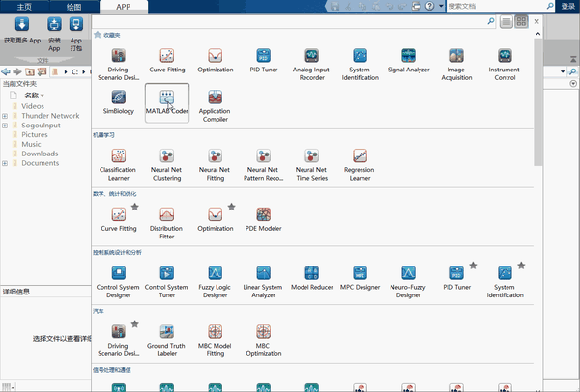This screenshot has width=580, height=392.
Task: Click the app gallery vertical scrollbar
Action: (538, 102)
